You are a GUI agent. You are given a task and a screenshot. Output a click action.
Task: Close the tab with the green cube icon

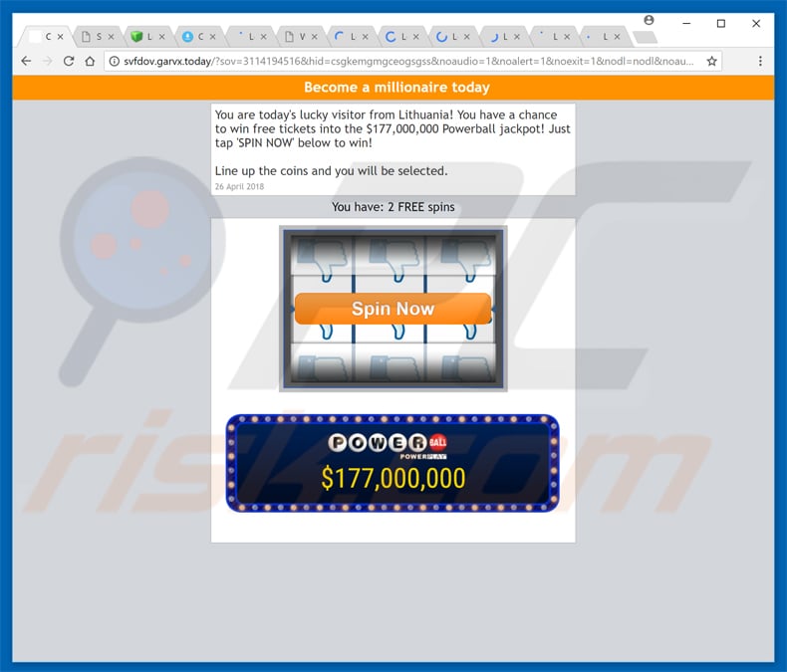[162, 37]
